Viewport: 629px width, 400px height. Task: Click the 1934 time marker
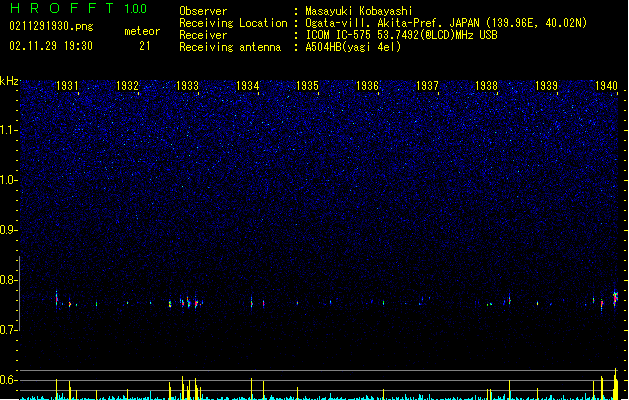point(248,86)
